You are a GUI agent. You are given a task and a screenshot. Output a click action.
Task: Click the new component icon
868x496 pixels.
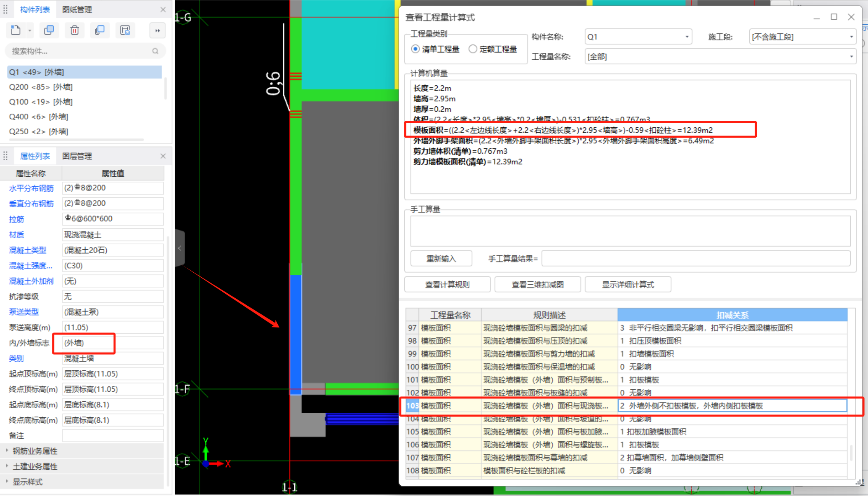pyautogui.click(x=16, y=30)
